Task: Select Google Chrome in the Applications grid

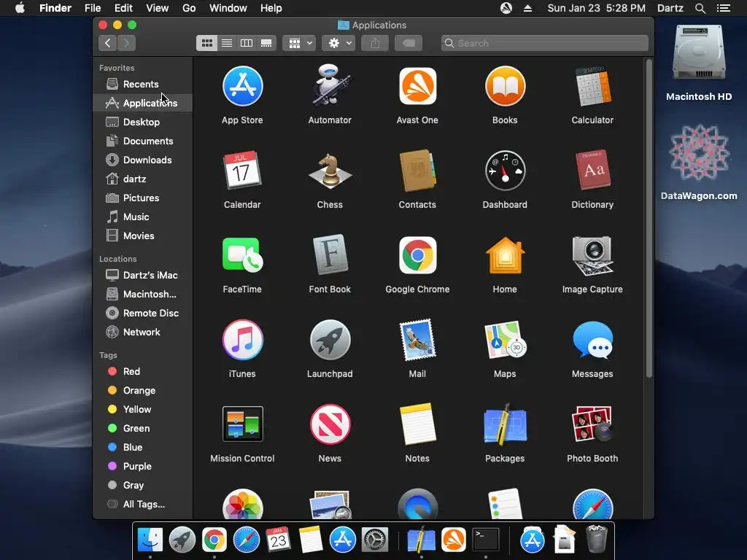Action: (x=417, y=255)
